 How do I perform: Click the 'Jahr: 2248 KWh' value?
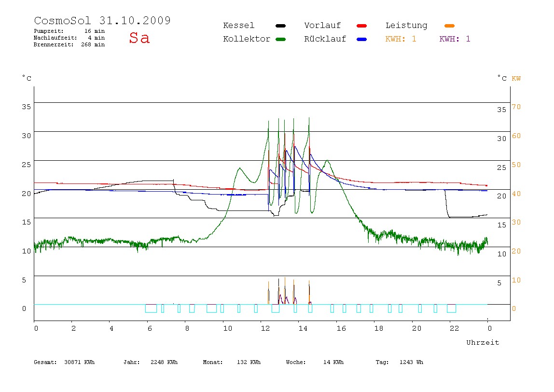tap(151, 362)
